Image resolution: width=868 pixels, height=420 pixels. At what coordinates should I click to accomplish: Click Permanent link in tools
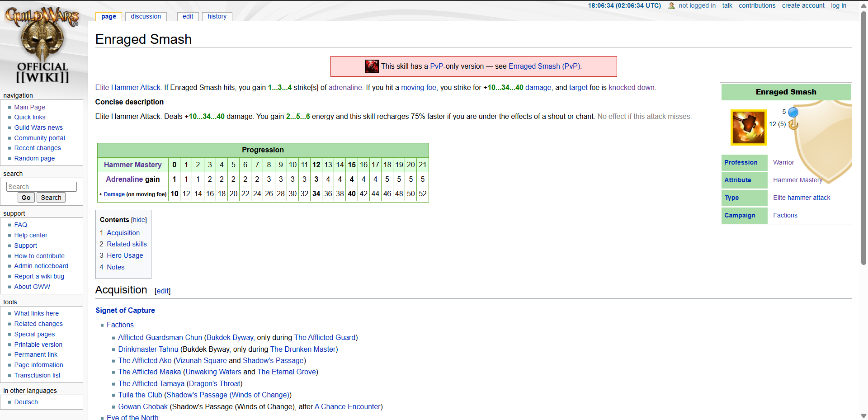36,354
